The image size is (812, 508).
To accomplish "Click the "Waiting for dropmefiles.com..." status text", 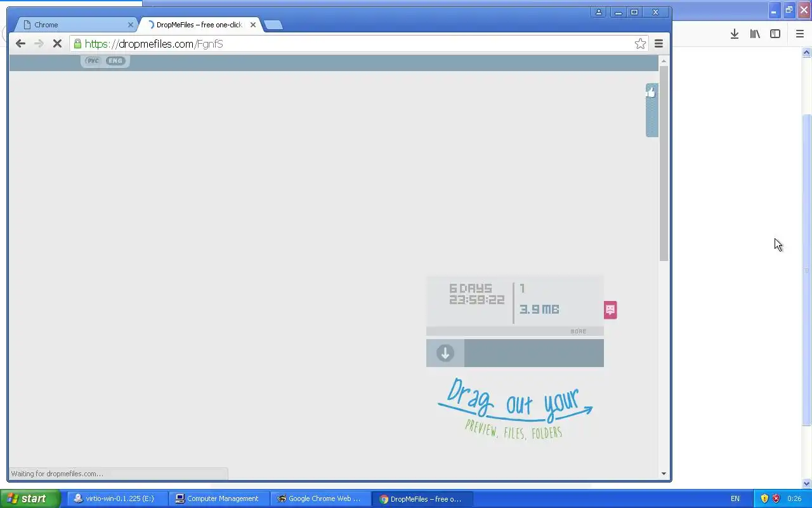I will [57, 474].
